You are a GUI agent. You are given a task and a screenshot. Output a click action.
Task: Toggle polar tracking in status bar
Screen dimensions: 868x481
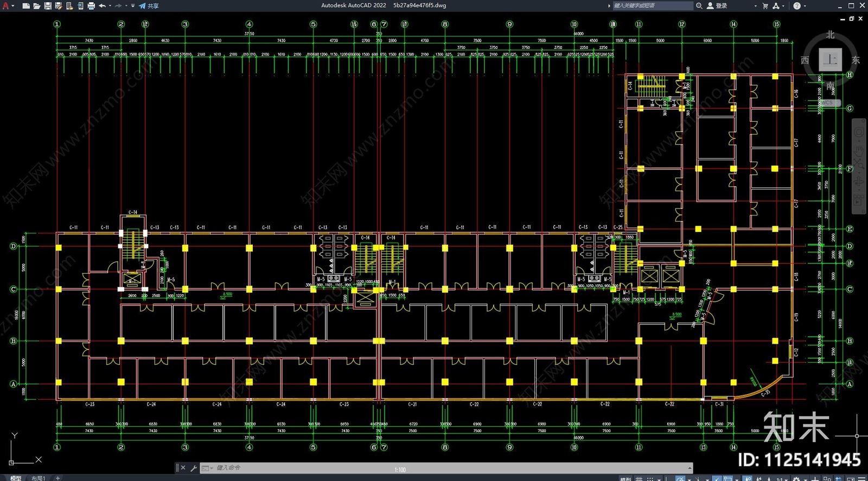(x=680, y=478)
